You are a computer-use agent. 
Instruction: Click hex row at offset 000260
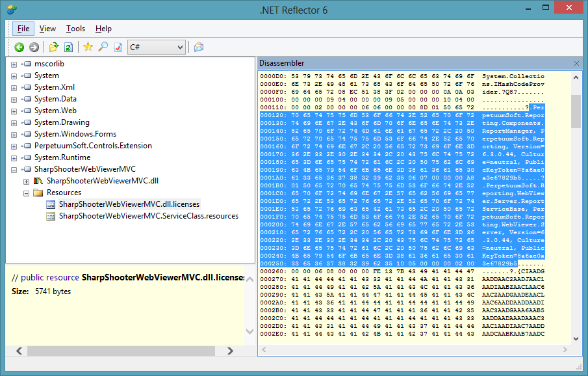pos(402,271)
